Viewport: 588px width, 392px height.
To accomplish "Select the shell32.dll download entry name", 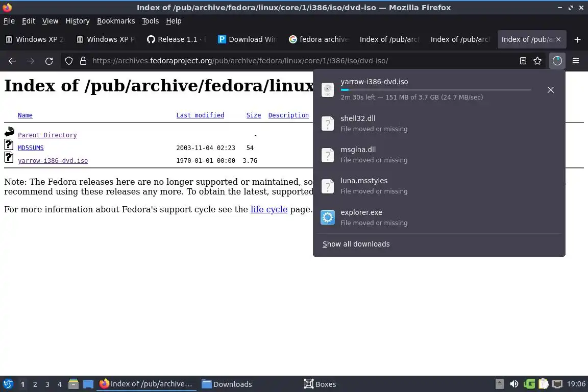I will pos(358,118).
